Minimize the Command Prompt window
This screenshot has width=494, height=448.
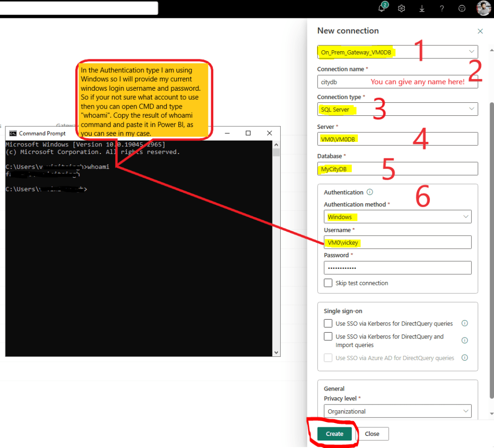(x=227, y=133)
